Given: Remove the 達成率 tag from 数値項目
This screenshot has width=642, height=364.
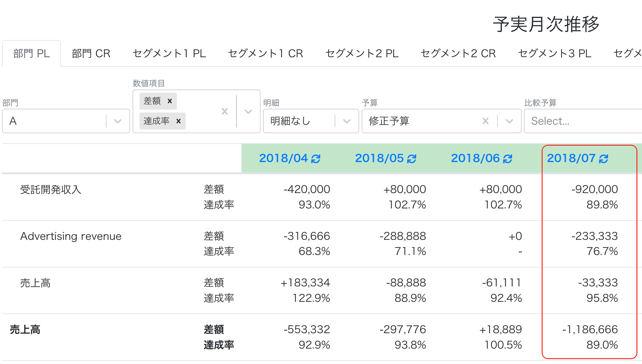Looking at the screenshot, I should [x=178, y=121].
